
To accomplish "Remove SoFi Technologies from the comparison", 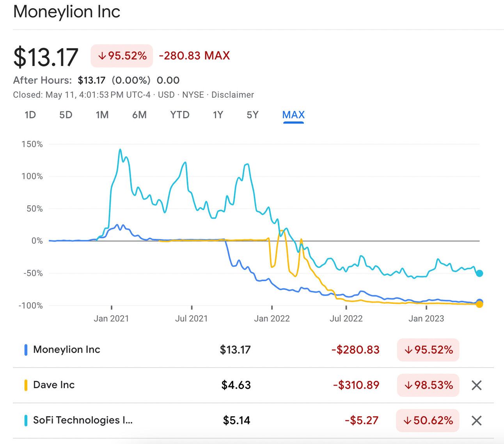I will pos(476,421).
